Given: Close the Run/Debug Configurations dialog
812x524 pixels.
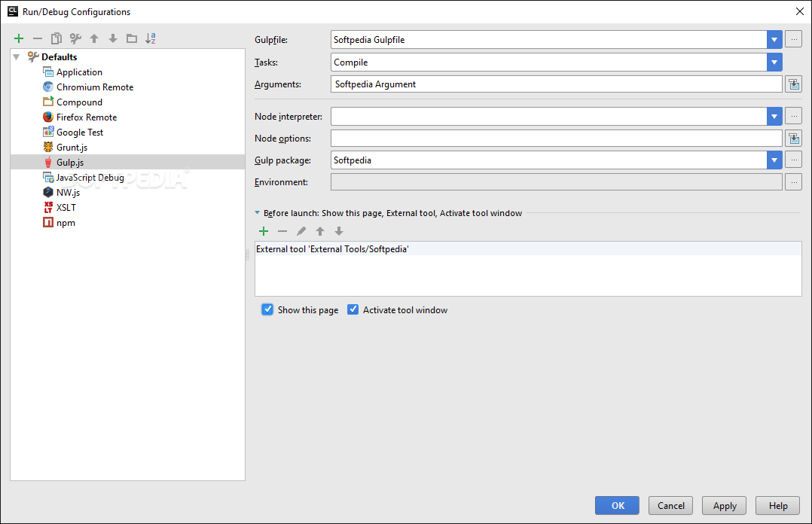Looking at the screenshot, I should [800, 11].
